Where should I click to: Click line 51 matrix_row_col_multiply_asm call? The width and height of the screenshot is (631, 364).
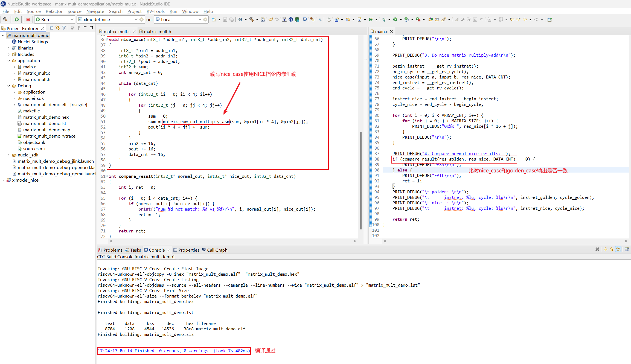coord(196,122)
